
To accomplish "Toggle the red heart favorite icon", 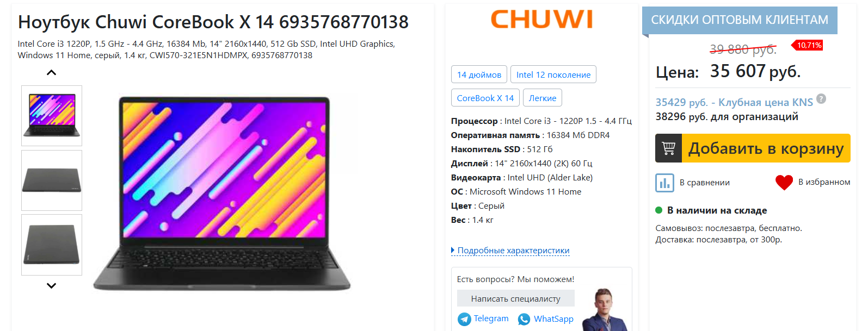I will click(784, 182).
